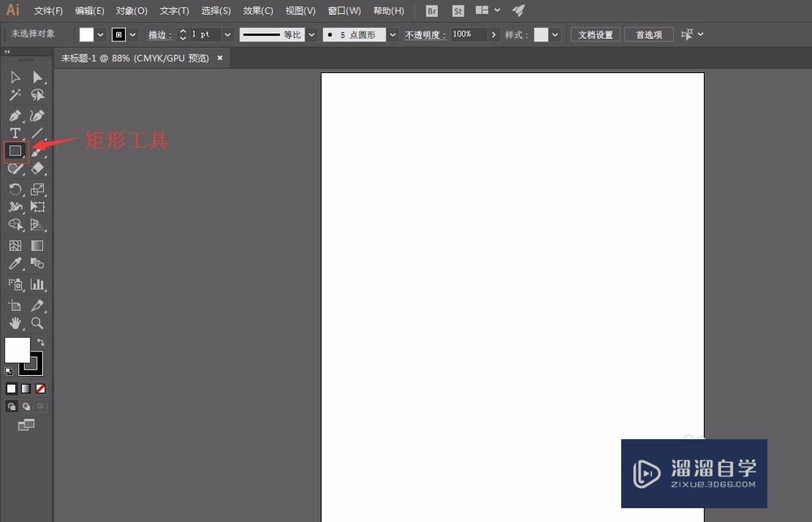Open fill color dropdown in control bar
Screen dimensions: 812x522
101,35
